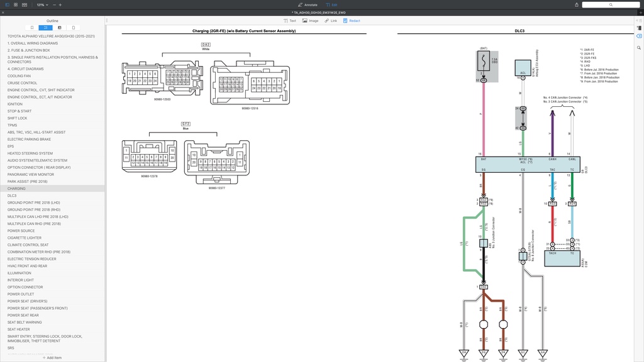Select the Image editing tool
Screen dimensions: 644x362
click(x=309, y=21)
